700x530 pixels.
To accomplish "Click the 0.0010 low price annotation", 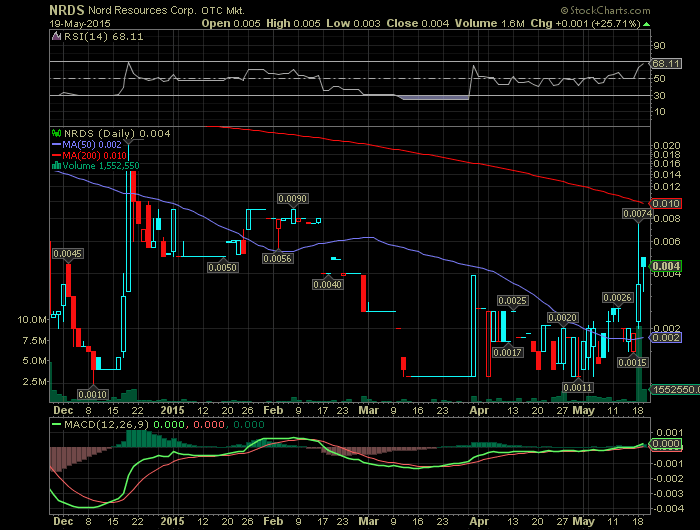I will point(93,395).
